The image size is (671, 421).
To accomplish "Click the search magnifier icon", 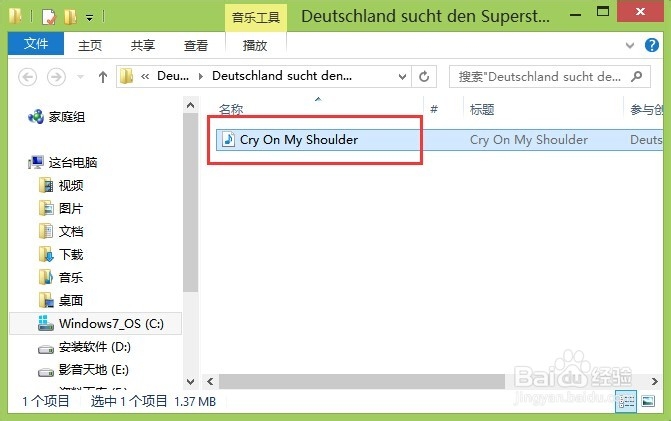I will [637, 77].
